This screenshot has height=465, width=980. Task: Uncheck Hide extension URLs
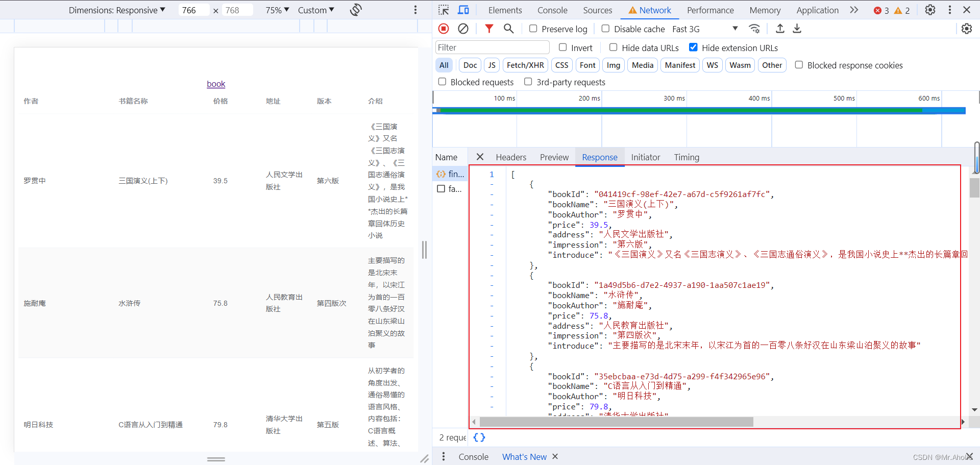pyautogui.click(x=693, y=47)
